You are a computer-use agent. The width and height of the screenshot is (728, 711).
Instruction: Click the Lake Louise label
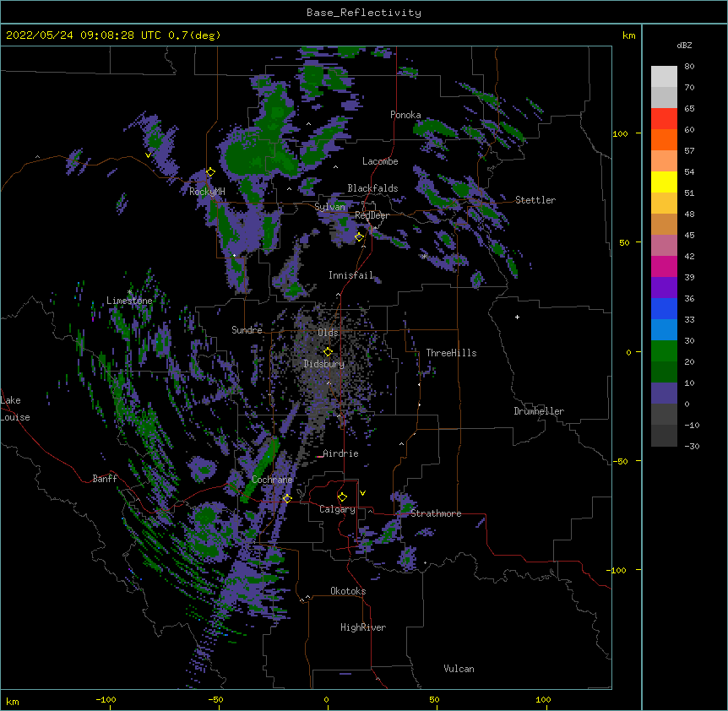[15, 409]
